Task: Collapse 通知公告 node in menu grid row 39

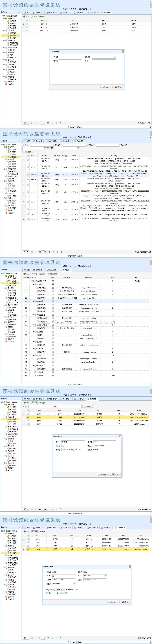Action: click(x=33, y=342)
